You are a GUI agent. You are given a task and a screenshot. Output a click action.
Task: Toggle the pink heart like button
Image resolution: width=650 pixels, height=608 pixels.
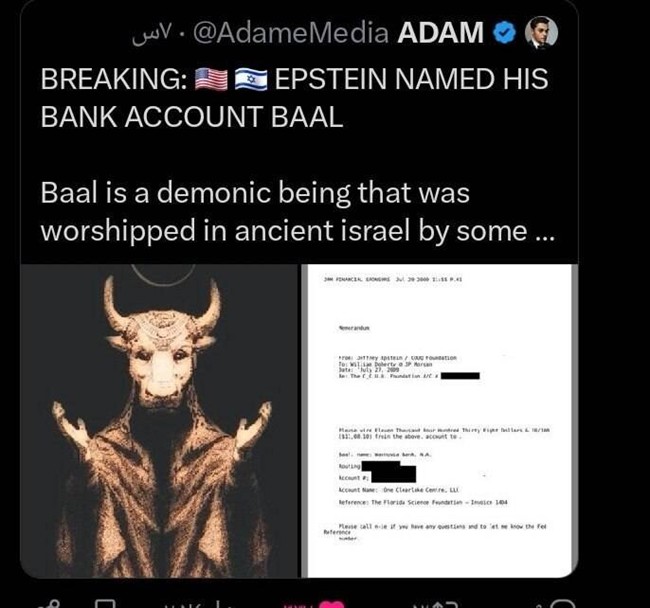pos(333,604)
